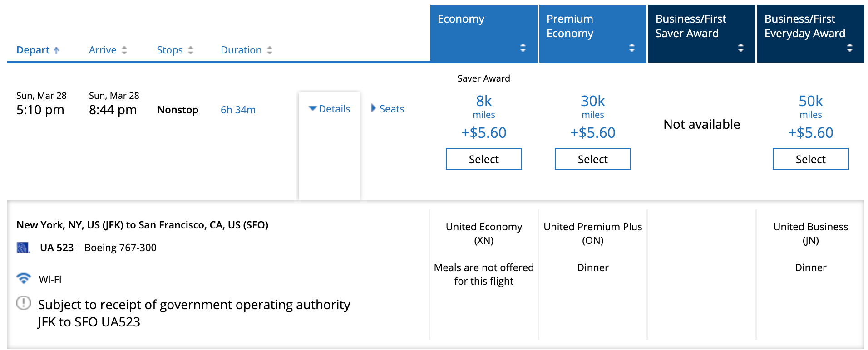This screenshot has width=868, height=350.
Task: Select the 30k miles Premium Economy fare
Action: tap(593, 159)
